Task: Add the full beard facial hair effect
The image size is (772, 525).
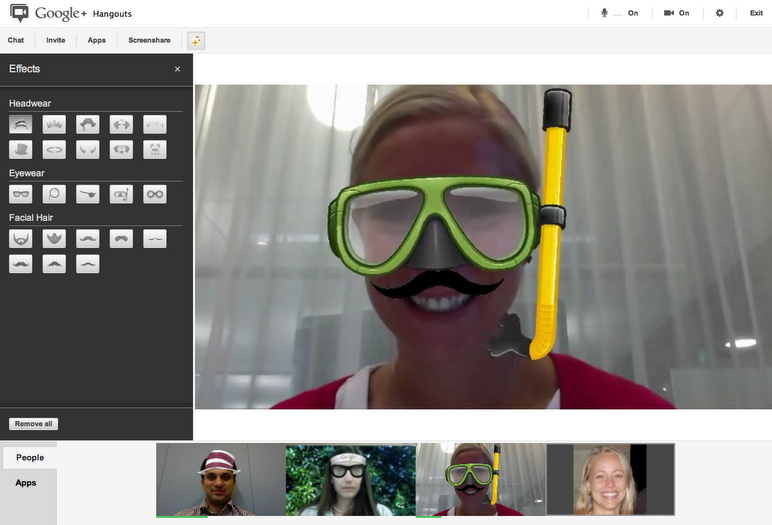Action: [x=21, y=239]
